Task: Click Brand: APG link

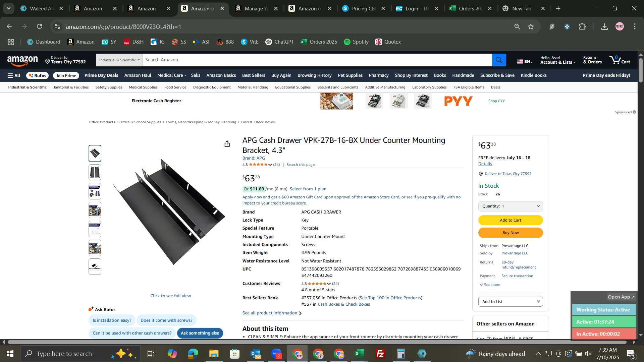Action: [254, 158]
